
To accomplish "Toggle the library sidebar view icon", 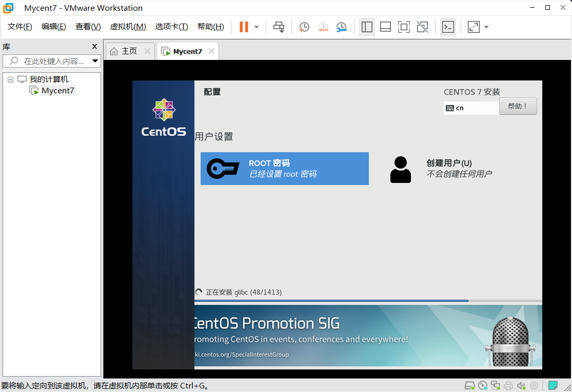I will [x=367, y=27].
